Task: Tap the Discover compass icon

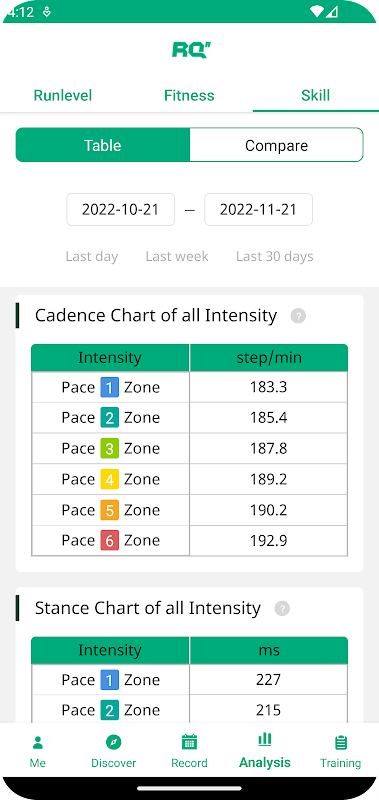Action: click(x=113, y=742)
